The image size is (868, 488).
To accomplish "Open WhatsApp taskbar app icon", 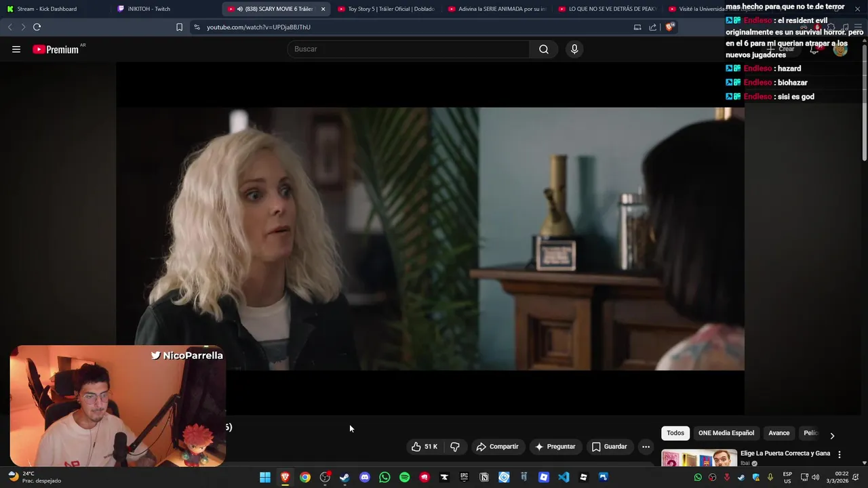I will (x=384, y=477).
